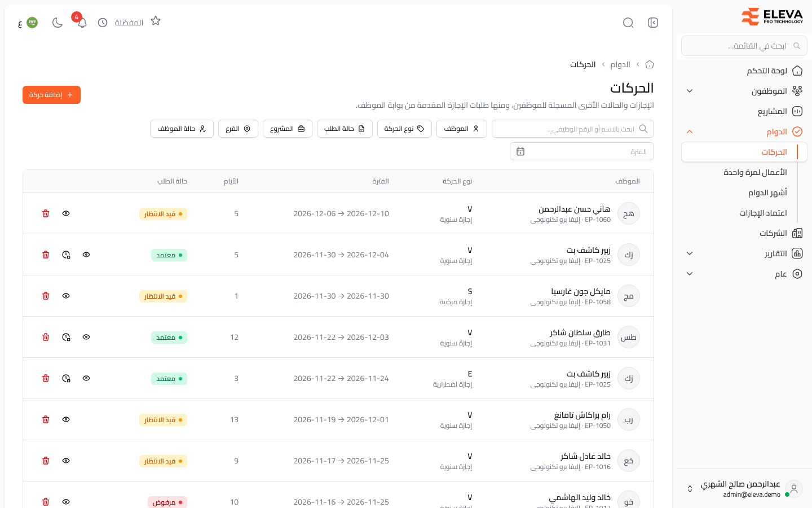812x508 pixels.
Task: Open the global search magnifier icon
Action: 628,23
